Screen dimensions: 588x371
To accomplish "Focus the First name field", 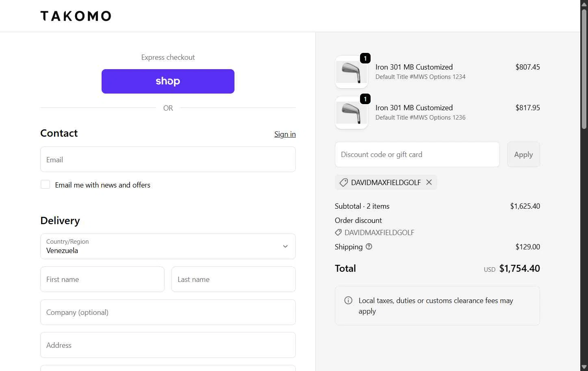I will [x=102, y=279].
